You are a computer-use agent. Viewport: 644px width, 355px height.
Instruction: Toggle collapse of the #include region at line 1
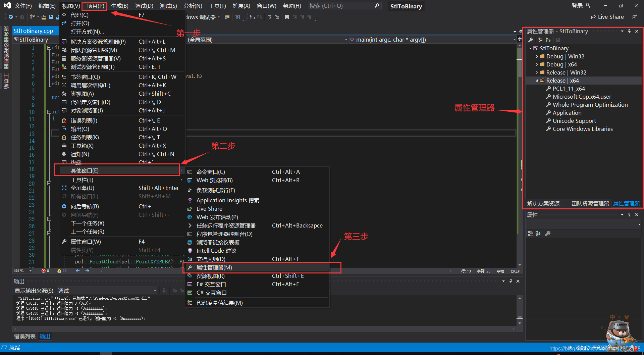coord(49,47)
